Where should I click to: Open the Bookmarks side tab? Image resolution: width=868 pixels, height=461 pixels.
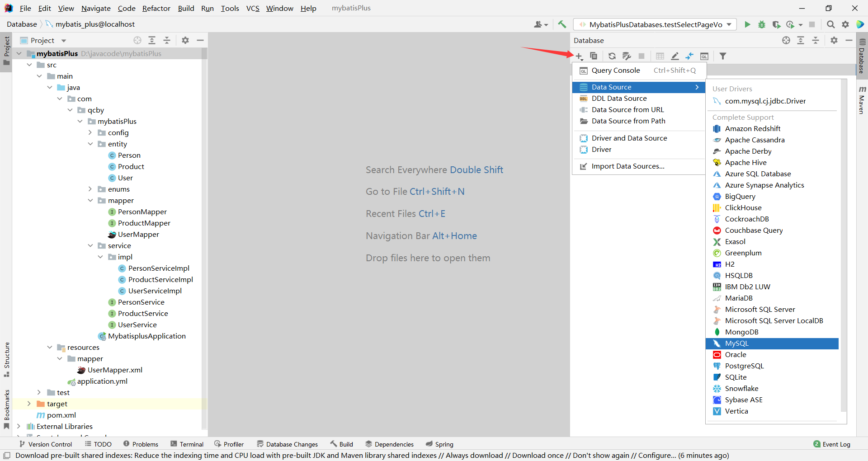point(6,409)
